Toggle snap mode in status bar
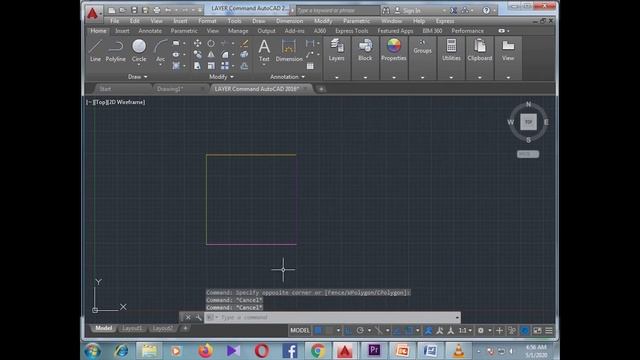 pyautogui.click(x=329, y=331)
